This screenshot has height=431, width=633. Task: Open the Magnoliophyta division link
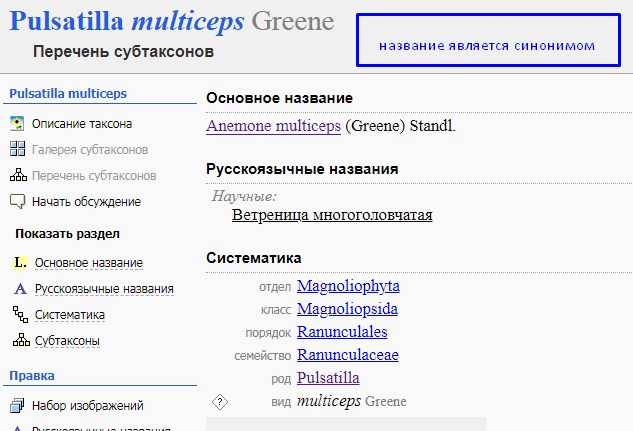(347, 286)
